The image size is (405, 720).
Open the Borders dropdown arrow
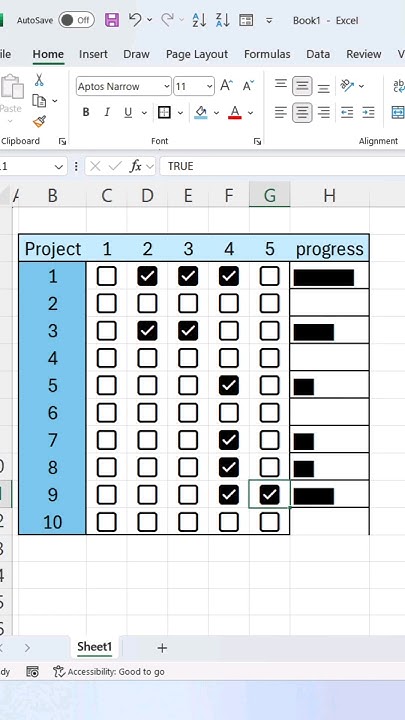180,112
